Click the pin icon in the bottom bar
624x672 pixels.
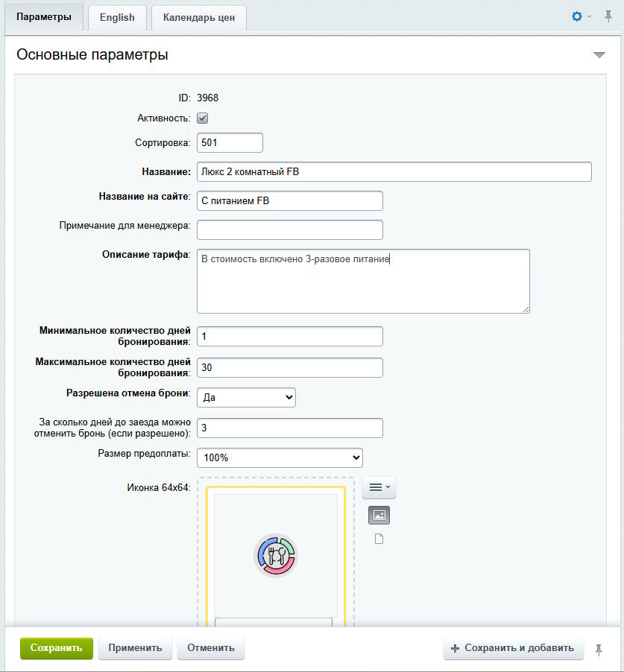(599, 650)
